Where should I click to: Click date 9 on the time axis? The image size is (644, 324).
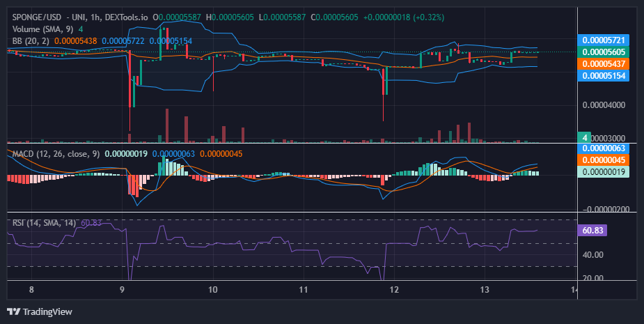point(122,289)
